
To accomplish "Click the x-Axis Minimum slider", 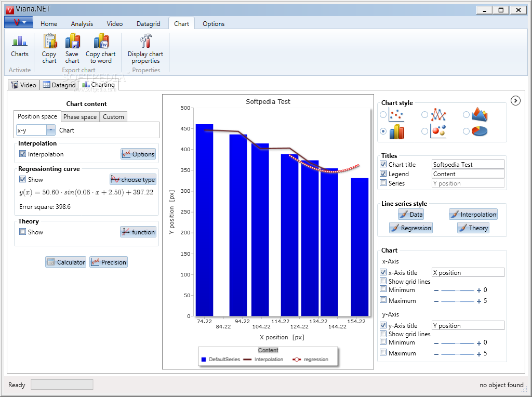I will 457,290.
